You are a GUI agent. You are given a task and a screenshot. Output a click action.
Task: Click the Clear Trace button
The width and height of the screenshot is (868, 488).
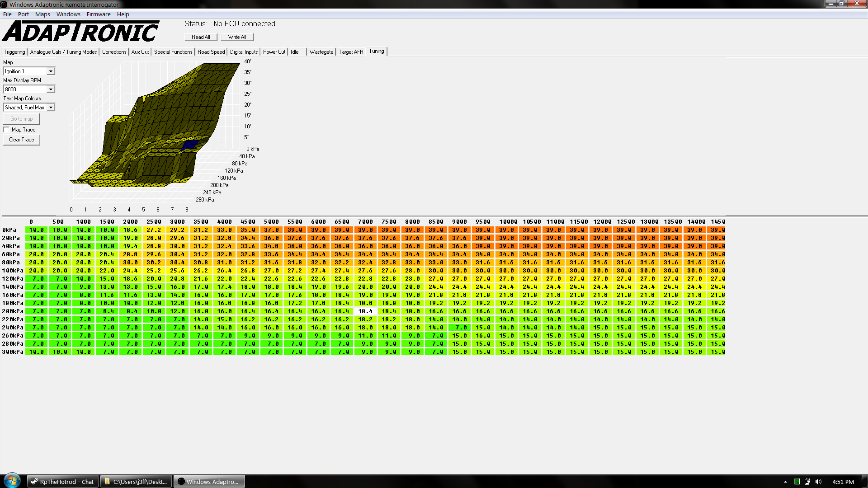coord(21,140)
